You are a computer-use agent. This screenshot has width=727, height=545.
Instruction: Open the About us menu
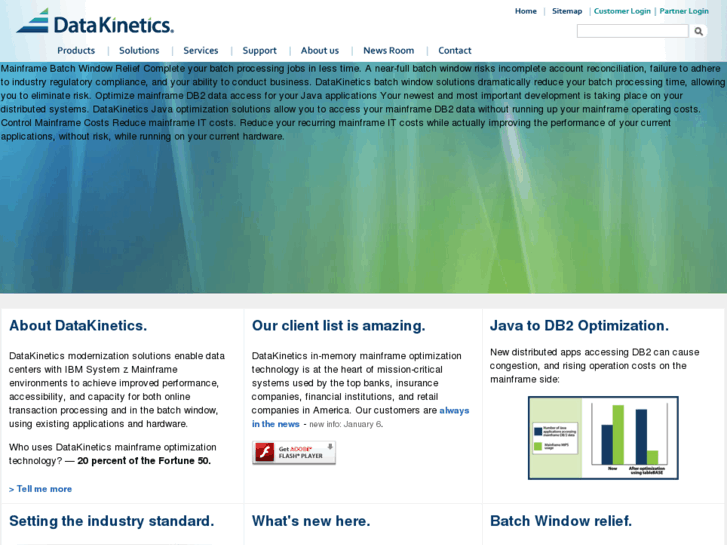click(x=320, y=51)
